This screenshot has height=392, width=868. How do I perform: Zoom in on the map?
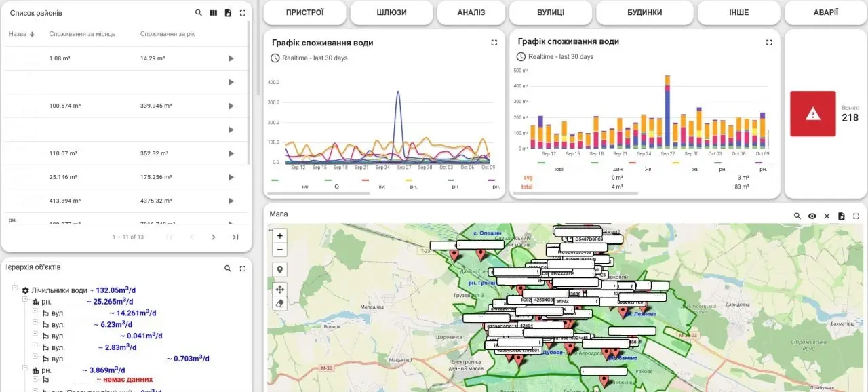[280, 235]
